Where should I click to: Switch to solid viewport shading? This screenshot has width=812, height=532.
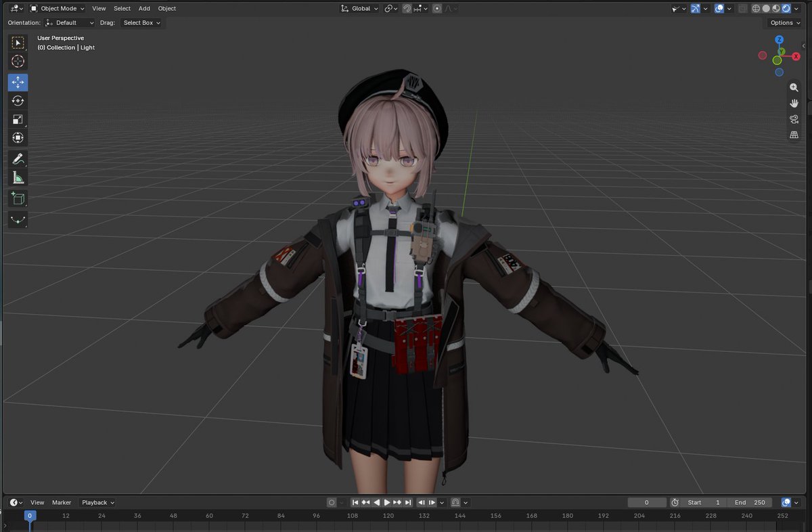(765, 8)
